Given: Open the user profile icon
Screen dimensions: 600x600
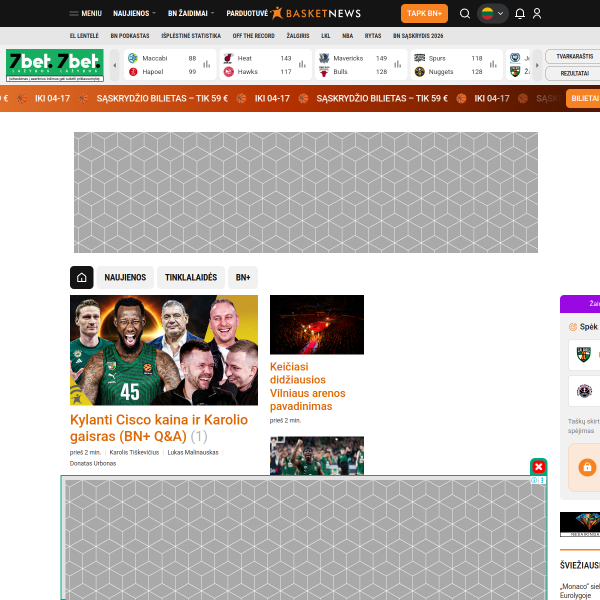Looking at the screenshot, I should pyautogui.click(x=537, y=14).
